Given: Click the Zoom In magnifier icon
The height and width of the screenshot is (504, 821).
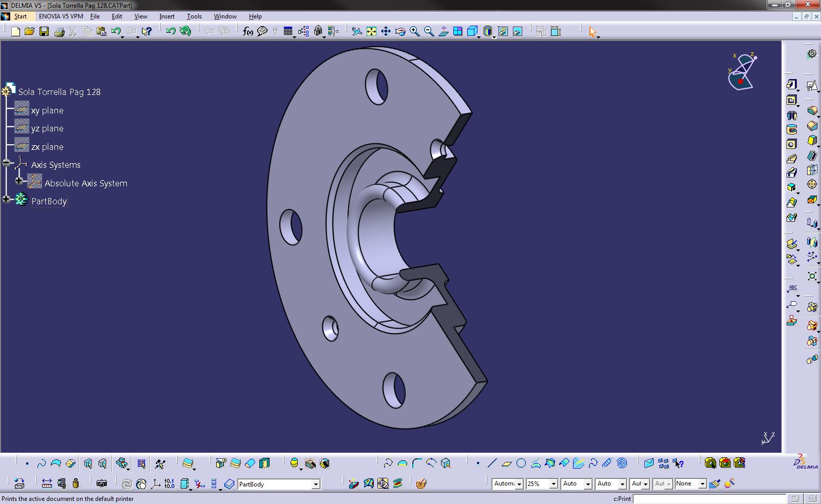Looking at the screenshot, I should 414,32.
